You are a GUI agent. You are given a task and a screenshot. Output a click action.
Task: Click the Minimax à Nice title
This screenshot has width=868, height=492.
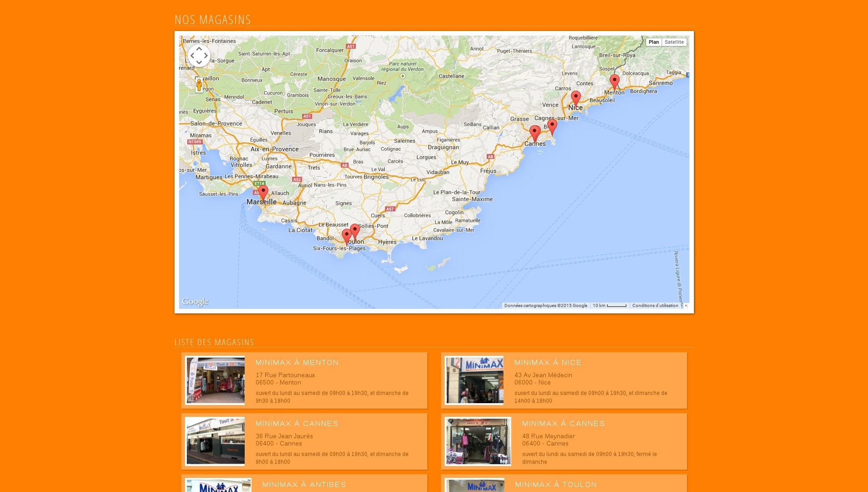[548, 363]
